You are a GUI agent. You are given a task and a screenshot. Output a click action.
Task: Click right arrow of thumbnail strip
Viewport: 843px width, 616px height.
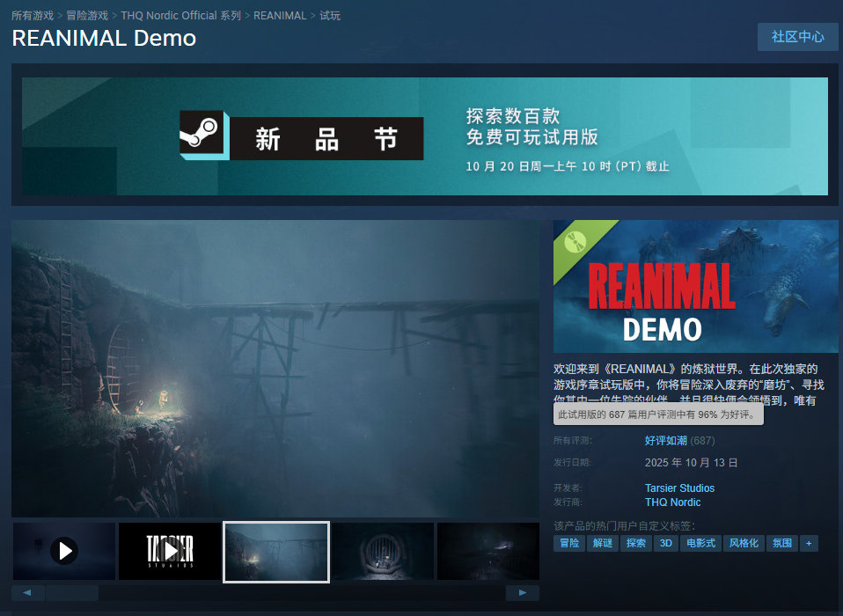click(522, 592)
